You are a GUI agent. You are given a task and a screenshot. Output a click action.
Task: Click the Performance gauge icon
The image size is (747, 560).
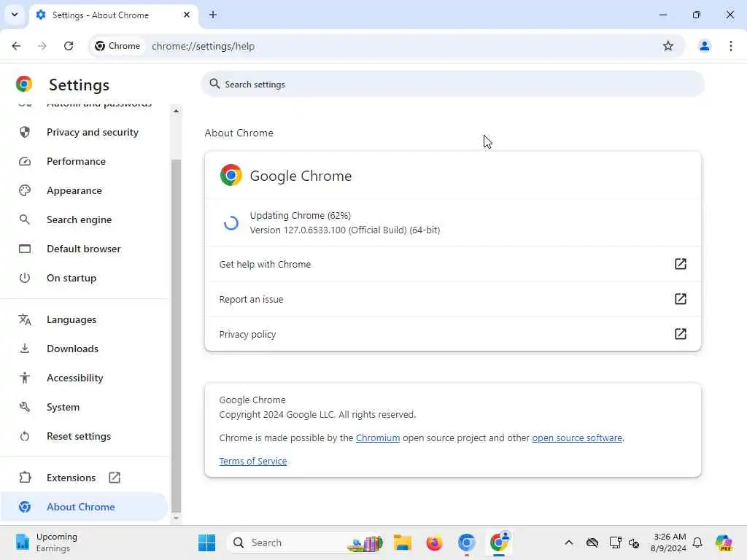click(x=25, y=161)
